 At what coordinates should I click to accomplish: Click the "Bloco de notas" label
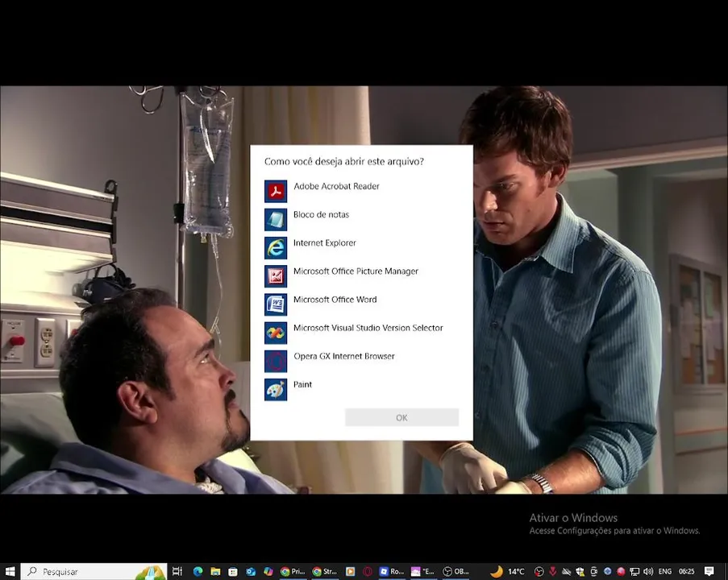tap(322, 214)
